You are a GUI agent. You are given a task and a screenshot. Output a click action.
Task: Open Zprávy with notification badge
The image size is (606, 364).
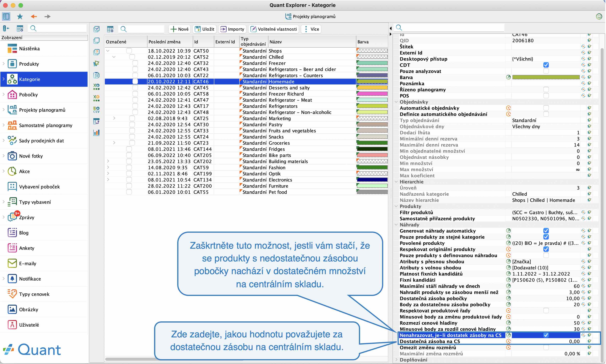tap(44, 217)
